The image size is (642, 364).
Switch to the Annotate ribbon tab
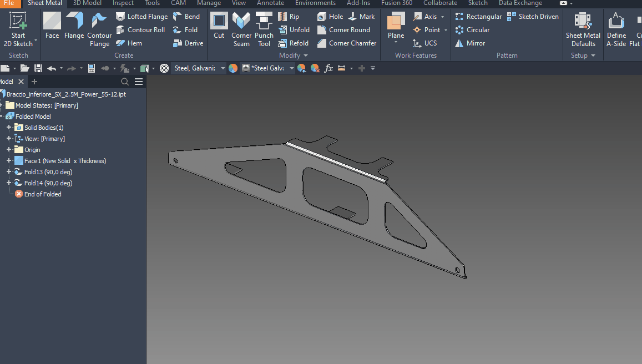click(270, 3)
